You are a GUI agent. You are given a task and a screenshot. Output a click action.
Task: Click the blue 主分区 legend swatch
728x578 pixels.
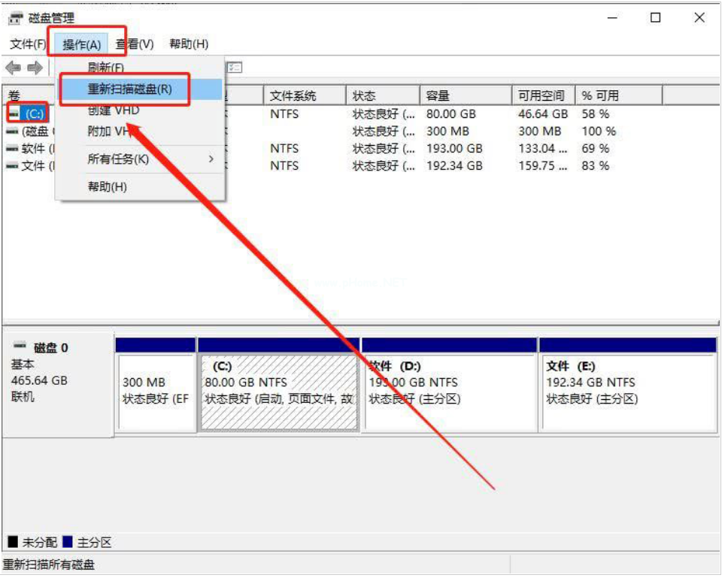coord(68,542)
